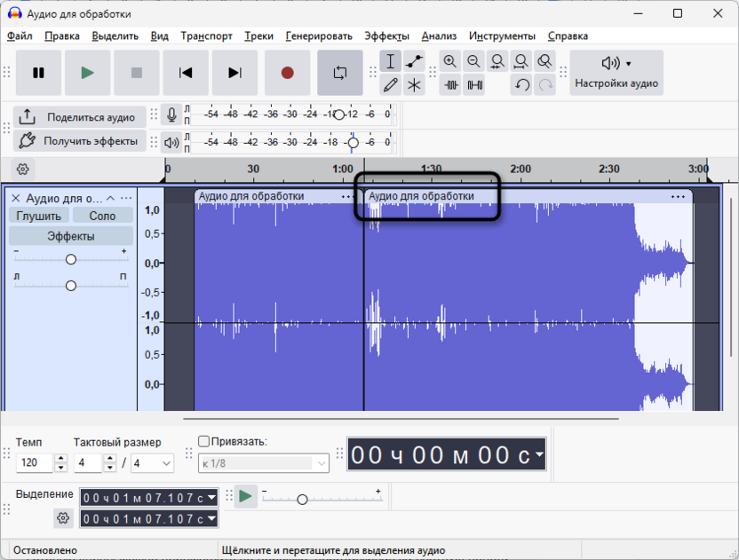Select the Envelope tool
The width and height of the screenshot is (739, 560).
point(414,61)
